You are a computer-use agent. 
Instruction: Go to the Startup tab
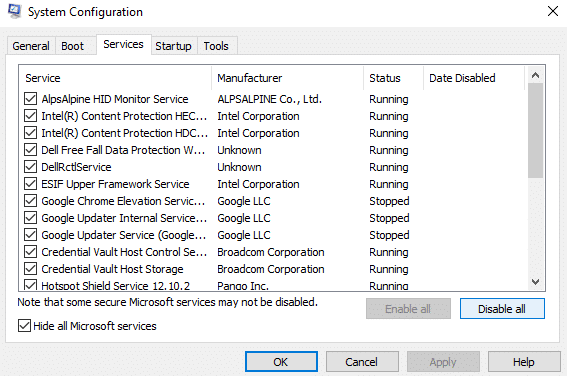[x=174, y=46]
